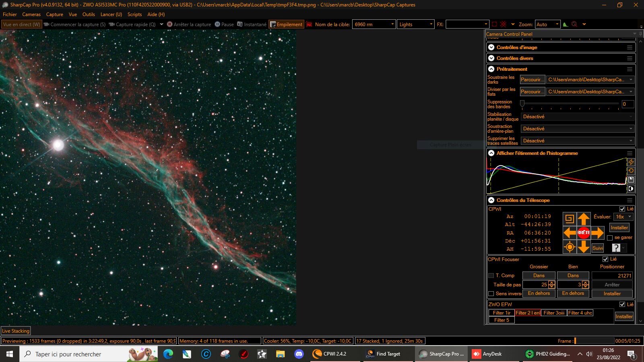Viewport: 644px width, 362px height.
Task: Collapse the Prétraitement section
Action: coord(491,69)
